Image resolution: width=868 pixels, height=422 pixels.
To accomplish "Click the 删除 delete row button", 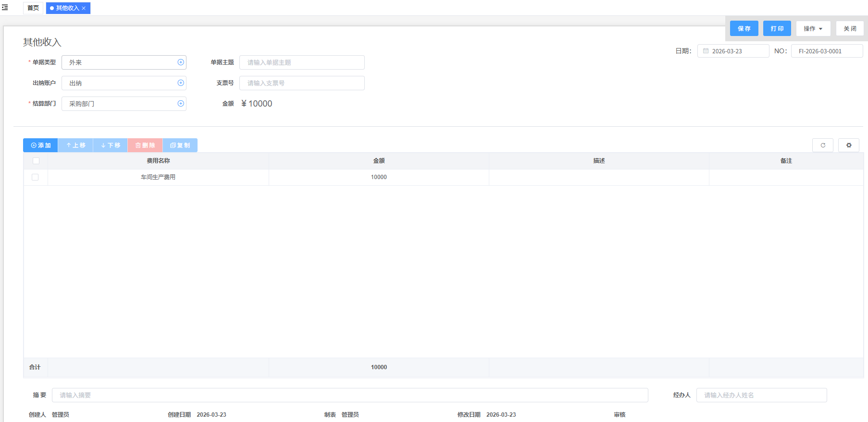I will pos(145,145).
